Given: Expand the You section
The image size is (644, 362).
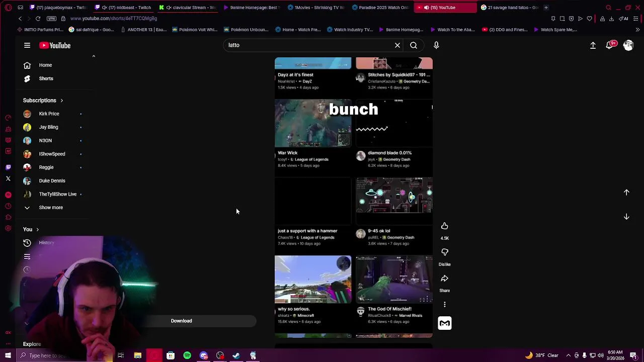Looking at the screenshot, I should (x=31, y=229).
